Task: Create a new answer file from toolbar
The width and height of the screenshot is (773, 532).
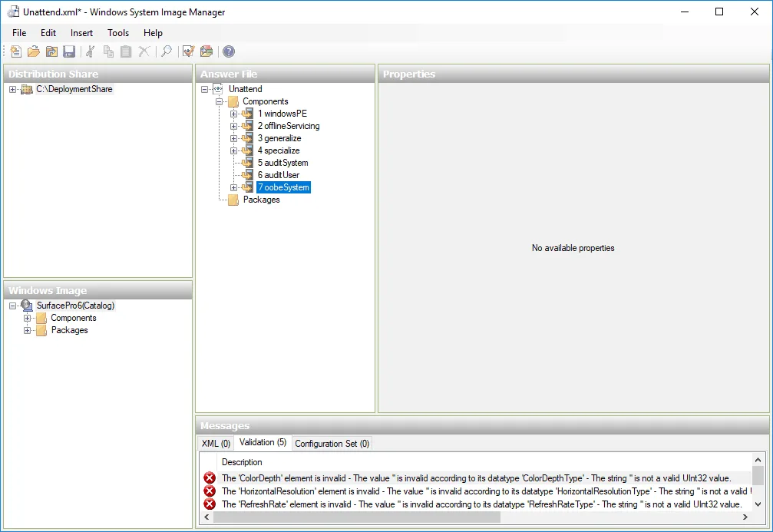Action: pos(15,51)
